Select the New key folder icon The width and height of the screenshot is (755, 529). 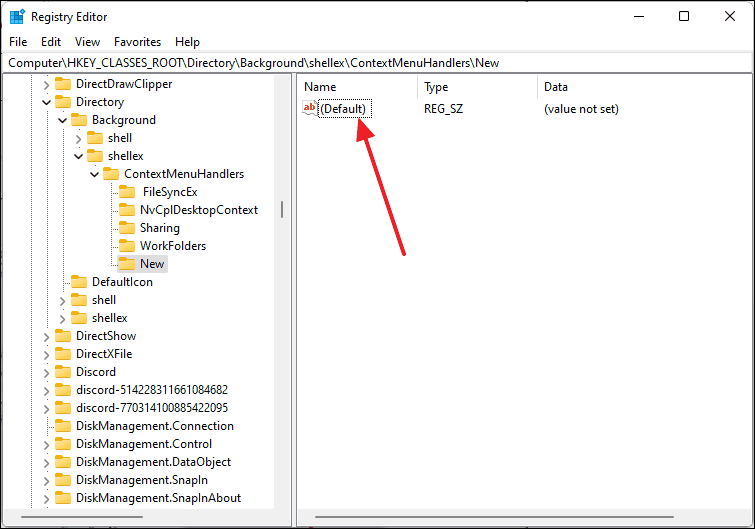click(x=127, y=263)
